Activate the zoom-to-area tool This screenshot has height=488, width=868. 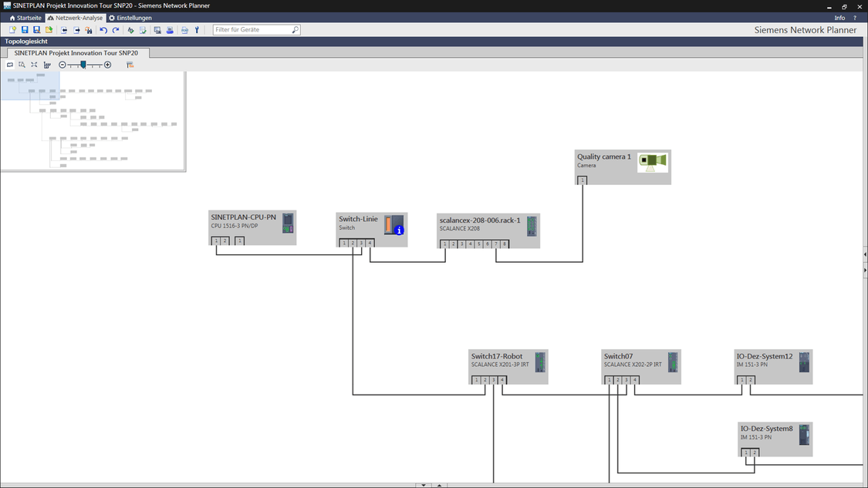click(x=22, y=65)
